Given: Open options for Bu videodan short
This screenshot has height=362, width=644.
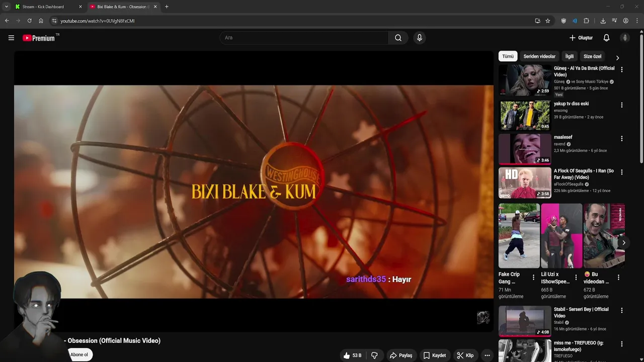Looking at the screenshot, I should tap(618, 277).
